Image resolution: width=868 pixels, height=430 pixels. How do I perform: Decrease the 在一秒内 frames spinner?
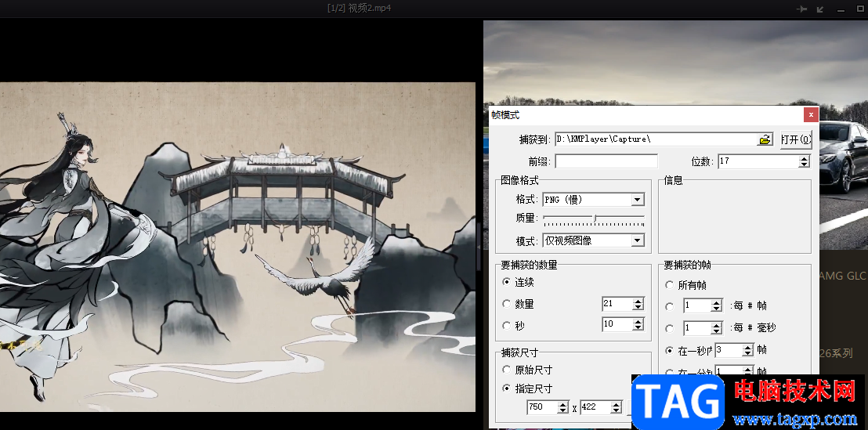pos(748,353)
